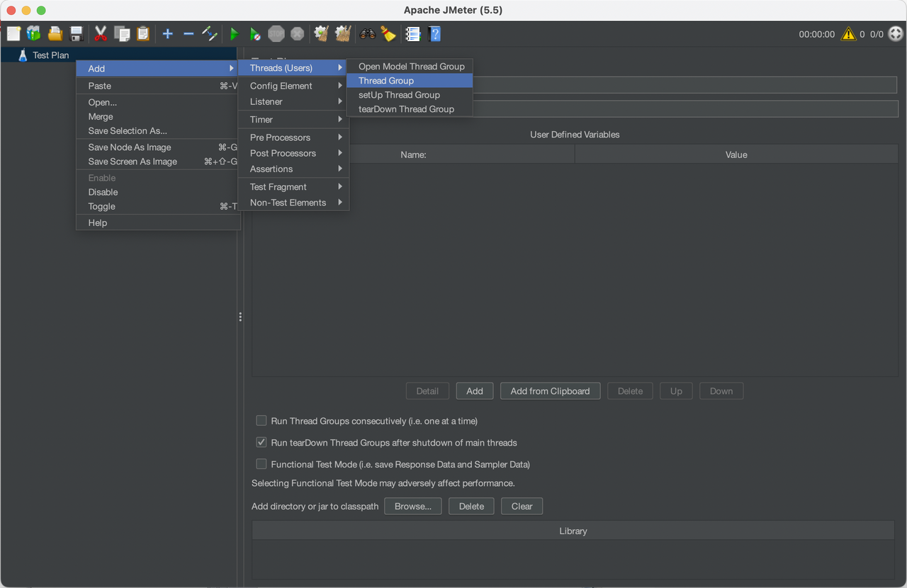Click Merge in context menu
Image resolution: width=907 pixels, height=588 pixels.
[x=158, y=116]
